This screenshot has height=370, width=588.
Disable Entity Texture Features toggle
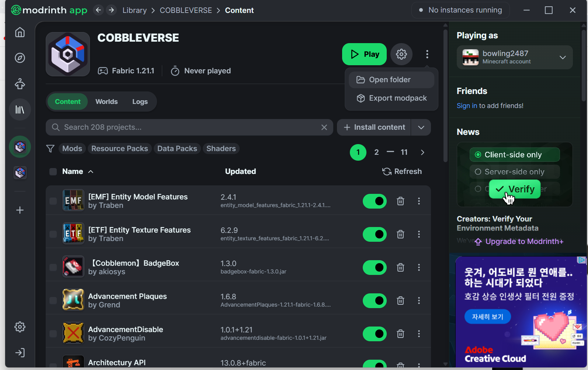pos(375,234)
